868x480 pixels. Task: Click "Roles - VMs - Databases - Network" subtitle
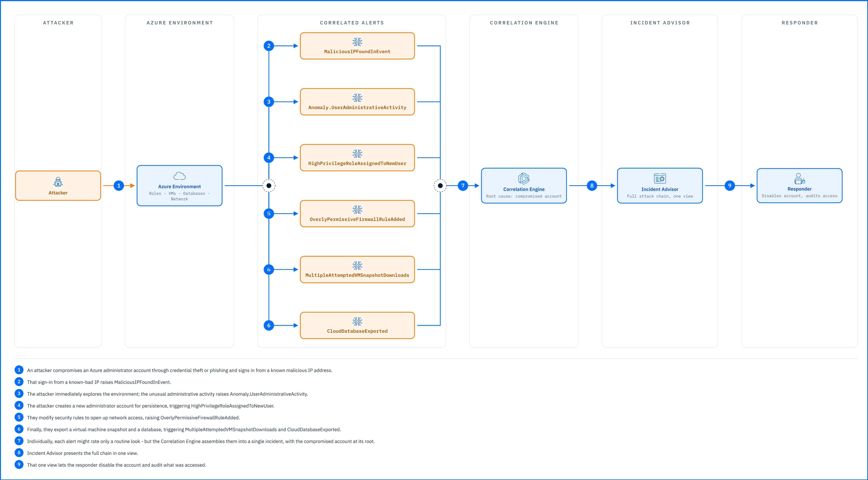179,196
